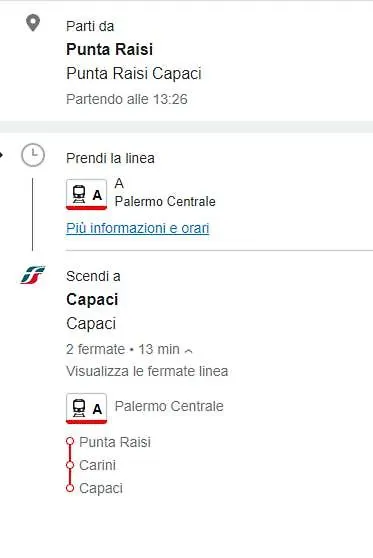This screenshot has height=558, width=373.
Task: Select the final Capaci stop in list
Action: (x=101, y=488)
